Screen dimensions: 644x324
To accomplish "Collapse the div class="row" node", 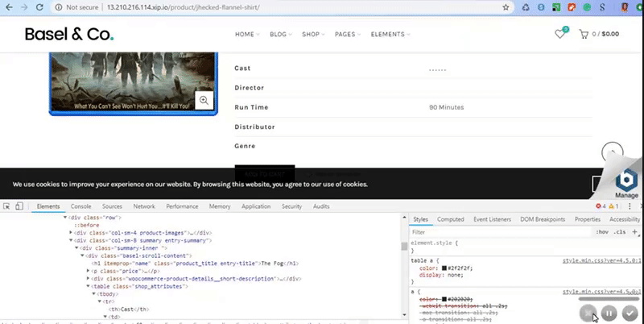I will pos(65,218).
